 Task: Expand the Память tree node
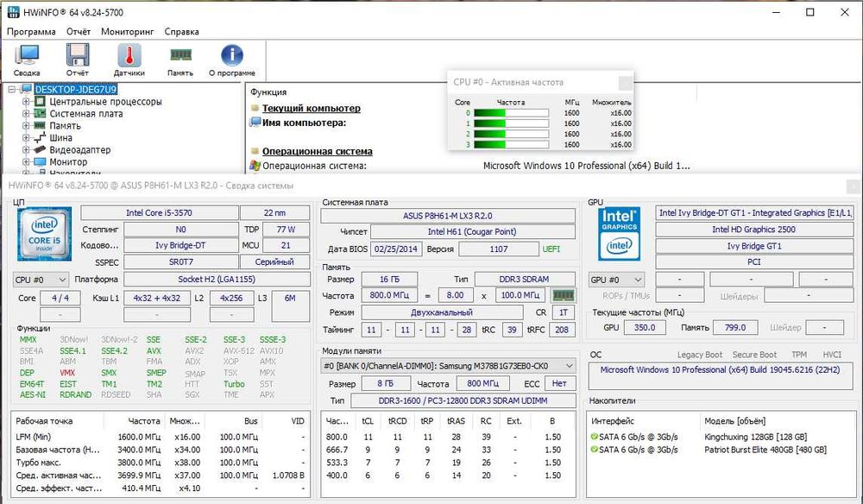pos(26,125)
